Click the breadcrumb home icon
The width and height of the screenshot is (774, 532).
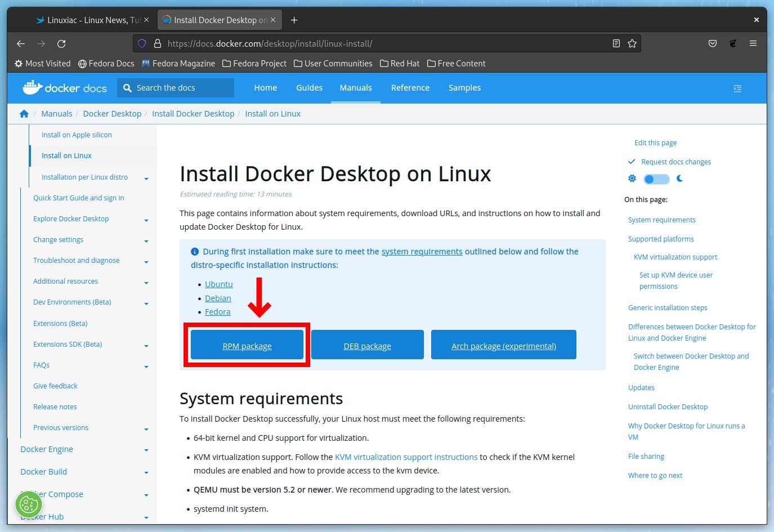pos(24,114)
